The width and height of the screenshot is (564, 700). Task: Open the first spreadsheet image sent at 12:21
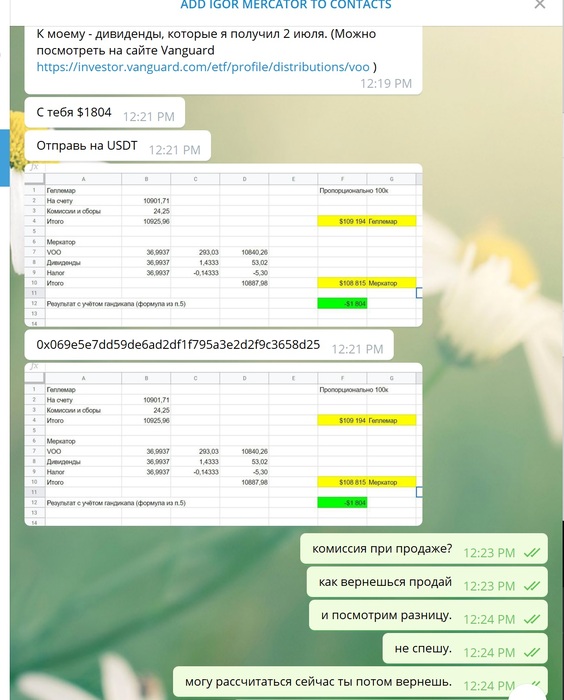pyautogui.click(x=223, y=245)
